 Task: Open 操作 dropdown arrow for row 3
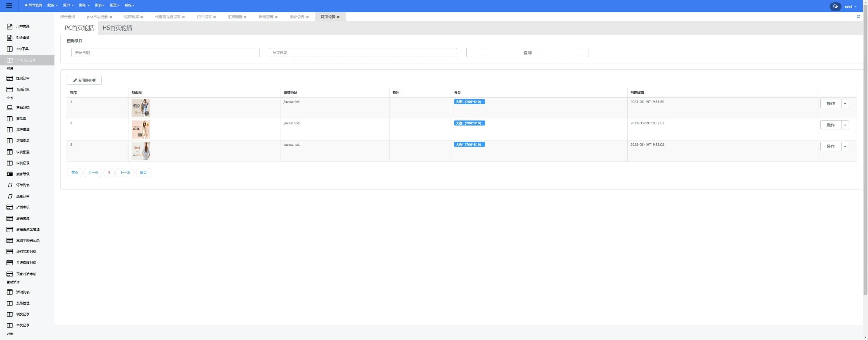(845, 146)
